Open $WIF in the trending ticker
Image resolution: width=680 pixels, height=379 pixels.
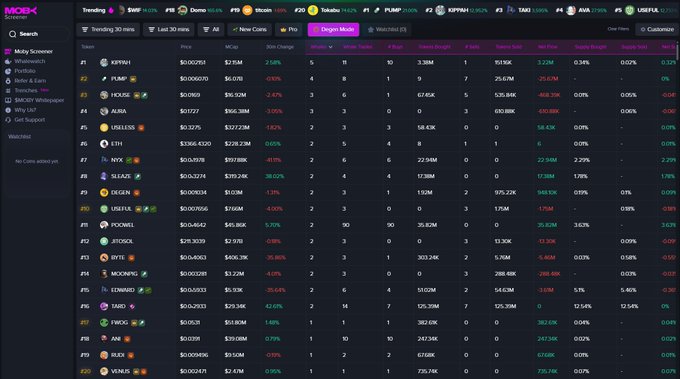tap(138, 10)
